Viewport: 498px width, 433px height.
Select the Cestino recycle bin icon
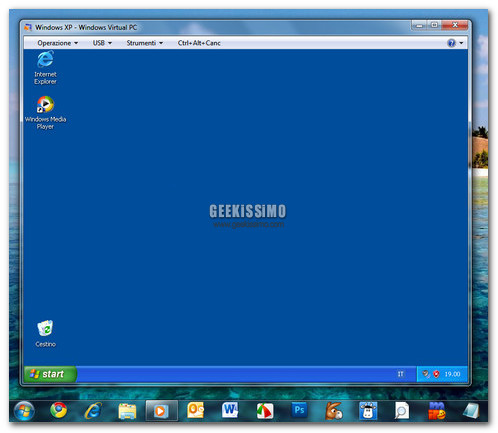tap(45, 334)
